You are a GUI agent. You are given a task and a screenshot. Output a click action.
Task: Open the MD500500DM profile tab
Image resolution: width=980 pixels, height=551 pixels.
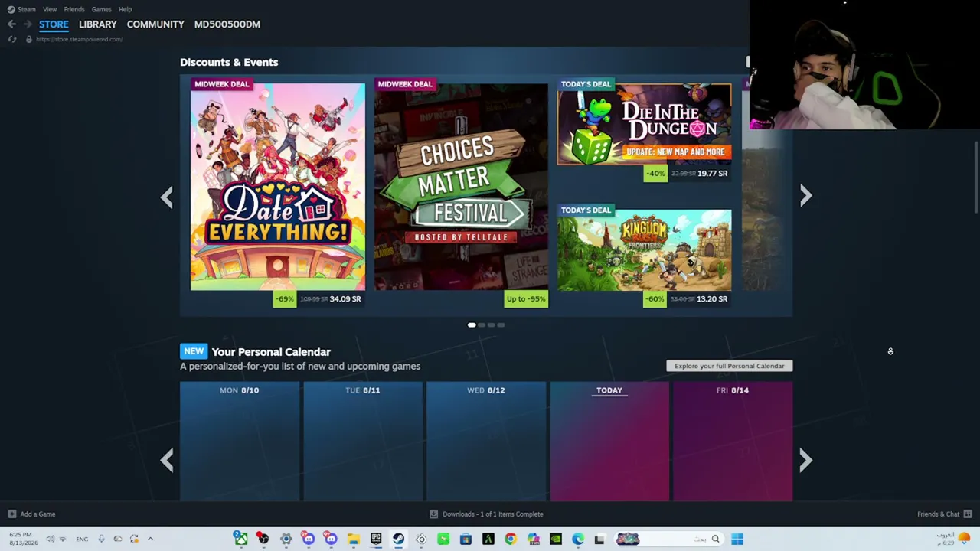pyautogui.click(x=227, y=24)
